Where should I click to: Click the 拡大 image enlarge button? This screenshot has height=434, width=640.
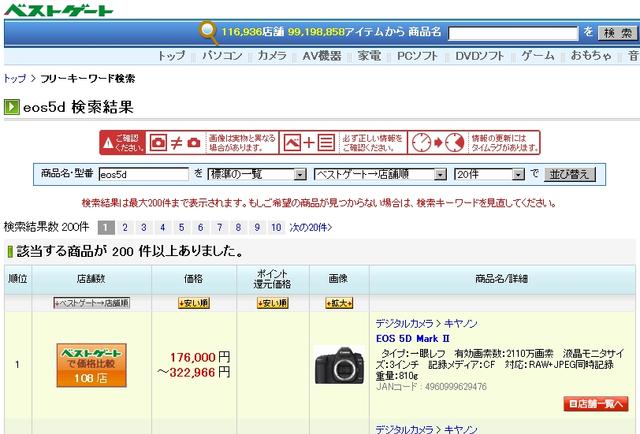339,302
